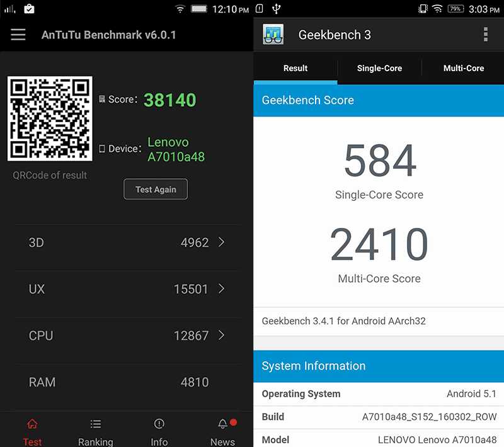
Task: Tap the Geekbench 3 title text
Action: 335,35
